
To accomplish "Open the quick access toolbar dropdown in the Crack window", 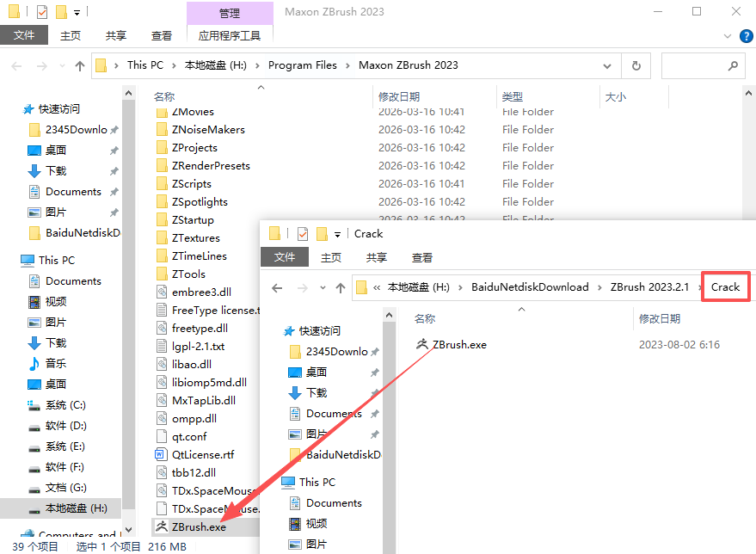I will 337,235.
